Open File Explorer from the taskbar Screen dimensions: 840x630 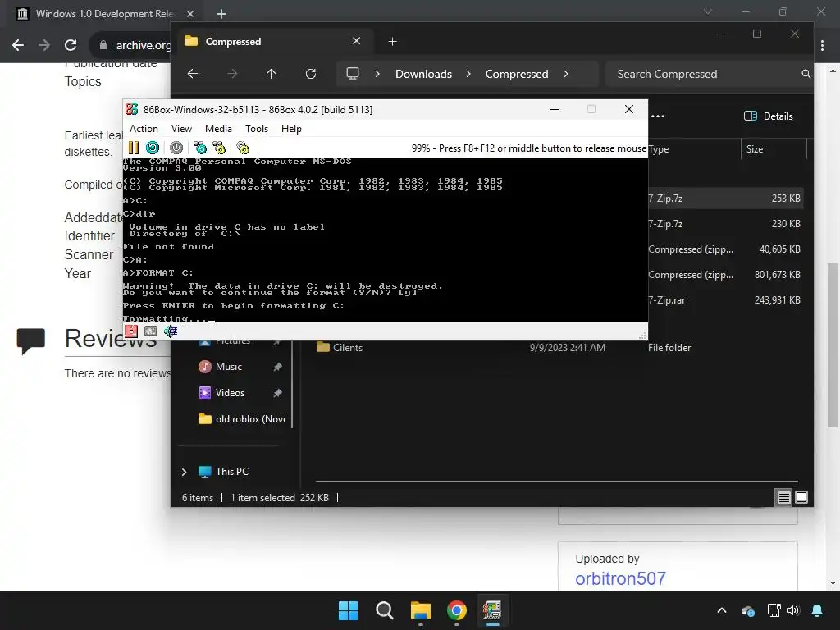coord(421,610)
